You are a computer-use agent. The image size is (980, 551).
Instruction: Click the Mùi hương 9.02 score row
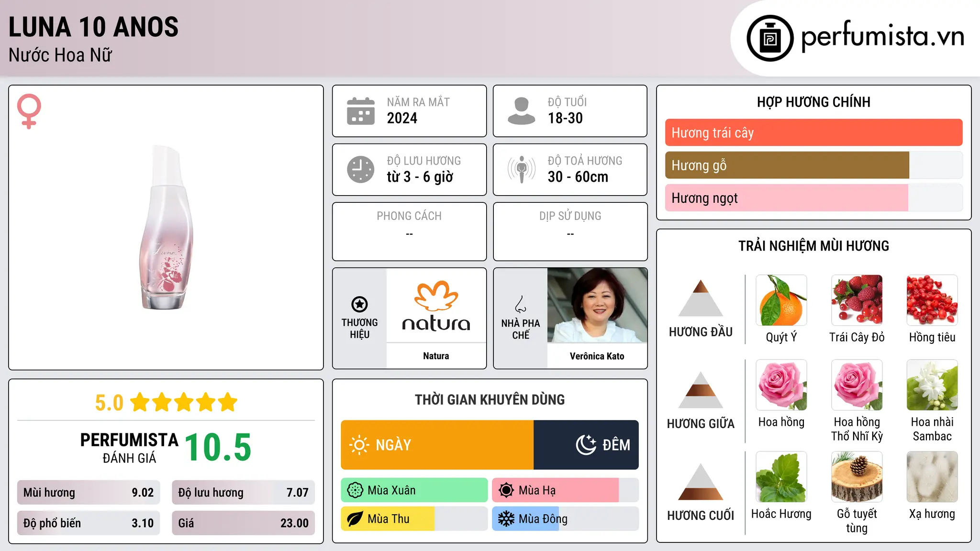click(89, 492)
